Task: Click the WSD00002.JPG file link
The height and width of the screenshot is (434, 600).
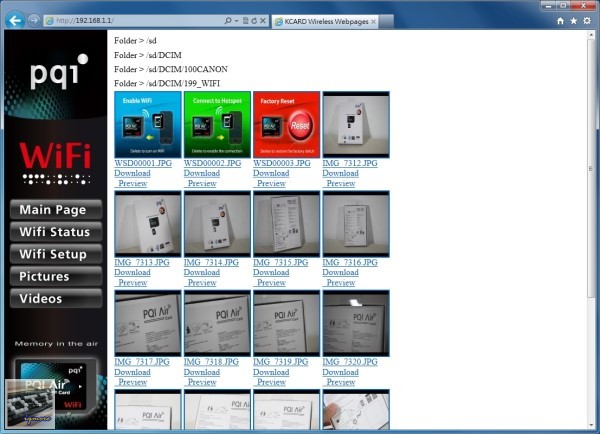Action: point(212,163)
